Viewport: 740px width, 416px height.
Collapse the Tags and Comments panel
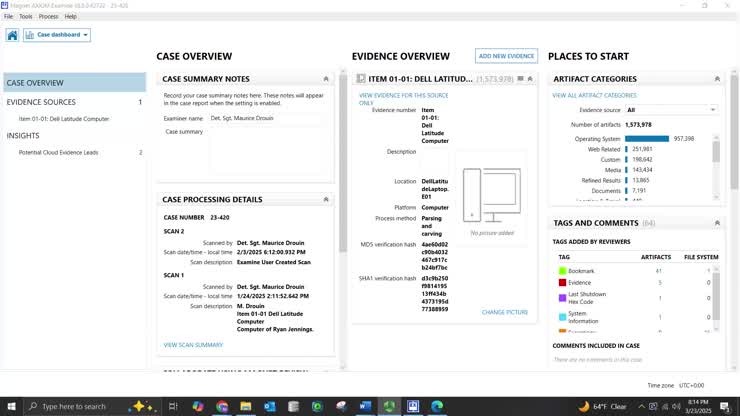[717, 223]
